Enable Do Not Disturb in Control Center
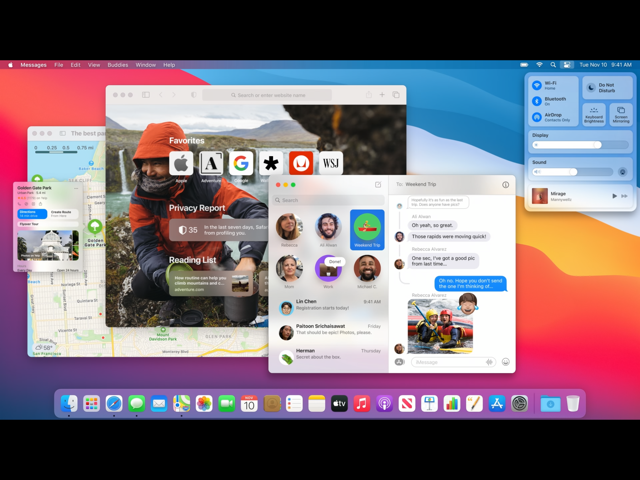Image resolution: width=640 pixels, height=480 pixels. pyautogui.click(x=607, y=88)
